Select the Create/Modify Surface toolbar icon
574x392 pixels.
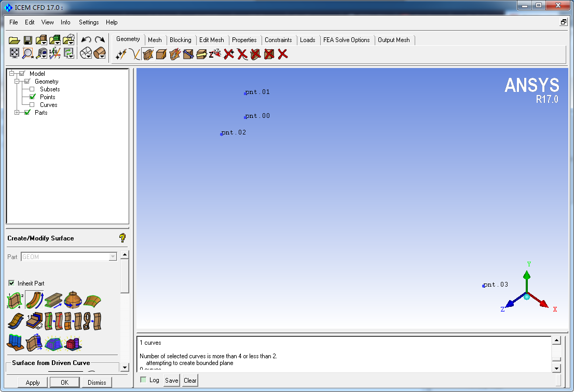(x=148, y=55)
